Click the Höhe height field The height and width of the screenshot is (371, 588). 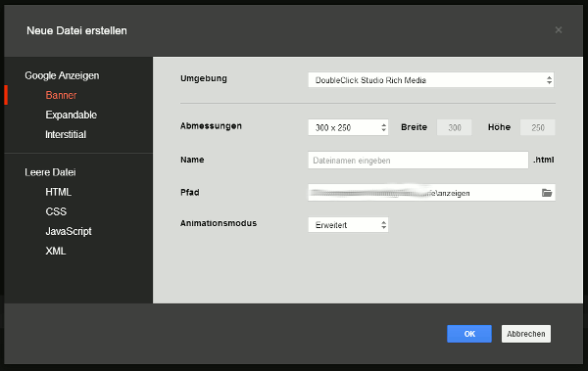(x=537, y=127)
